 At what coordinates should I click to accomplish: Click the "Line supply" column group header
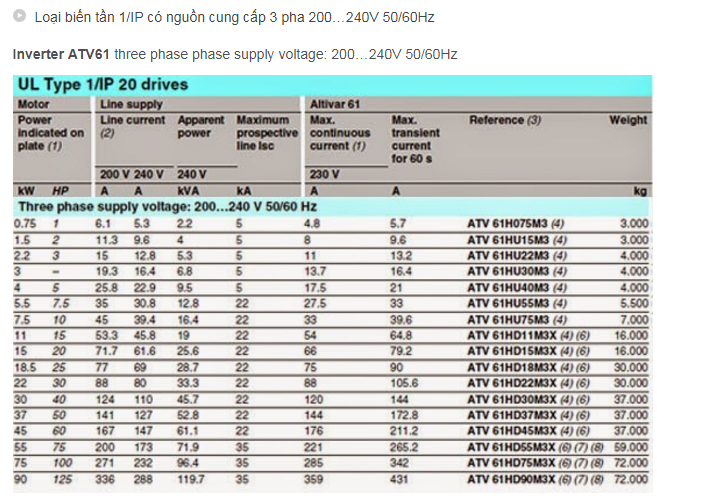click(x=130, y=104)
